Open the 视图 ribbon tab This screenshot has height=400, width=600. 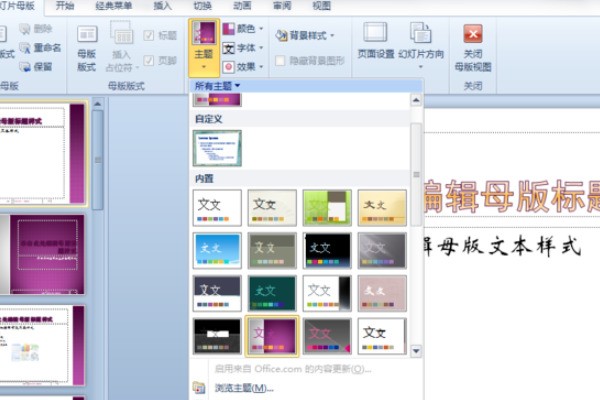(322, 6)
